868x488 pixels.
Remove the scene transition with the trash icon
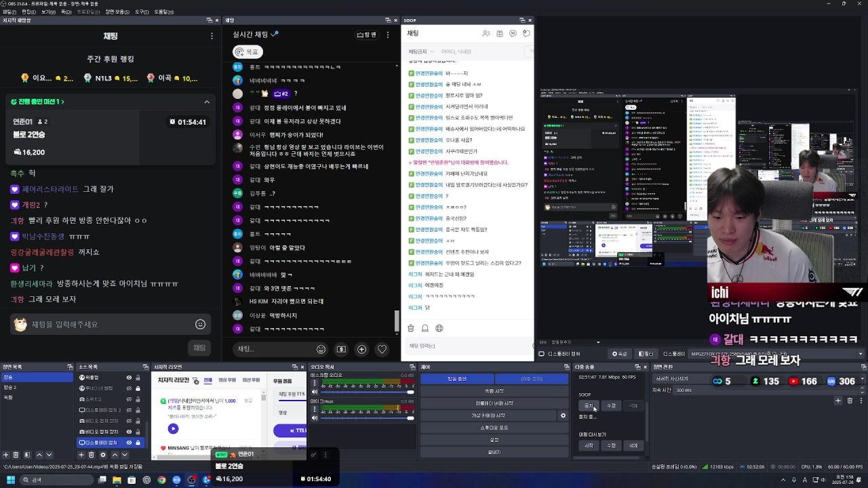(850, 401)
